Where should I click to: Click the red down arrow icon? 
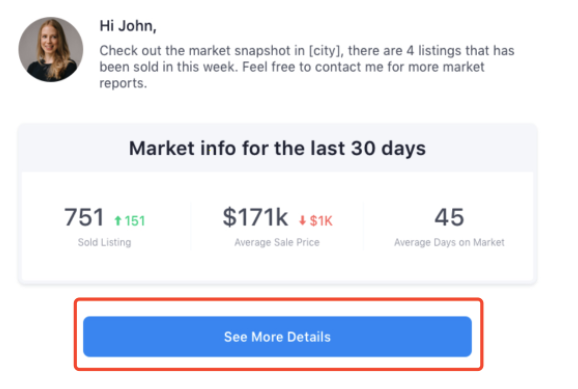point(302,220)
